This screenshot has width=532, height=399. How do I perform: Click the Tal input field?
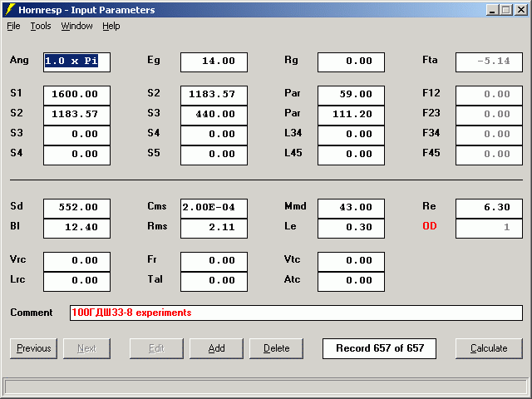pos(214,282)
